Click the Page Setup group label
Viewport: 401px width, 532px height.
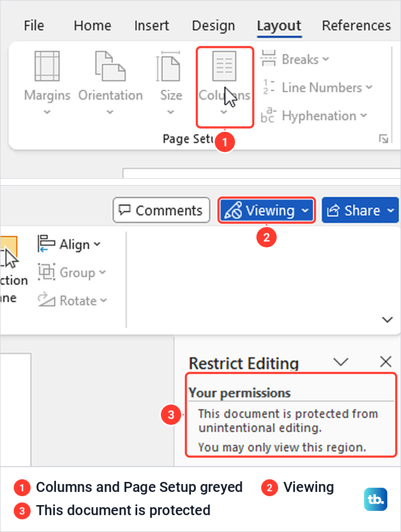point(189,139)
